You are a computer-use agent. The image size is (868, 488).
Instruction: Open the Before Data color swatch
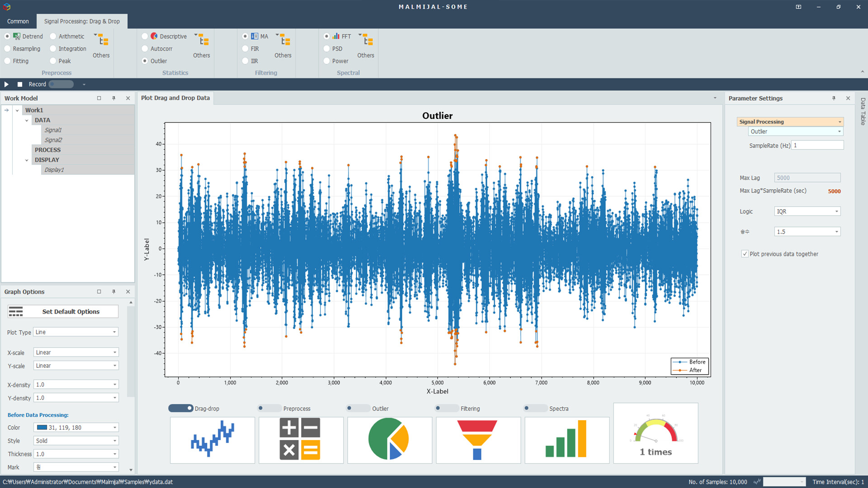point(42,427)
